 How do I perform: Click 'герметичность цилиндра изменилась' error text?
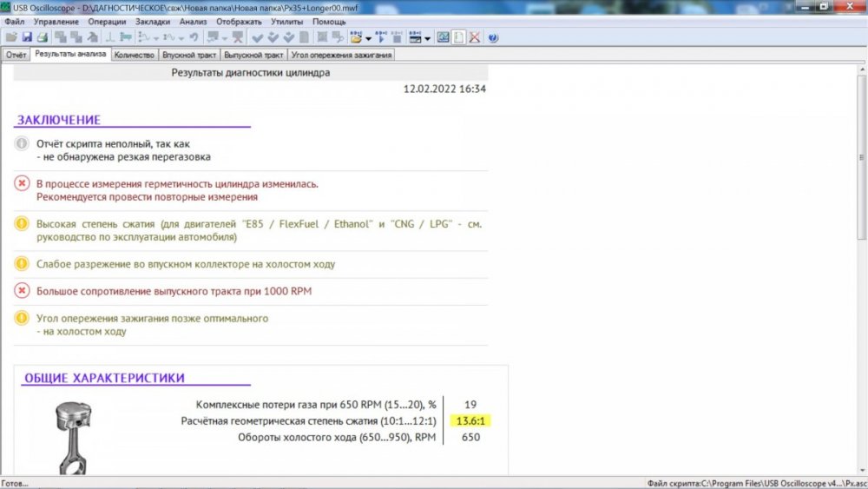[177, 190]
